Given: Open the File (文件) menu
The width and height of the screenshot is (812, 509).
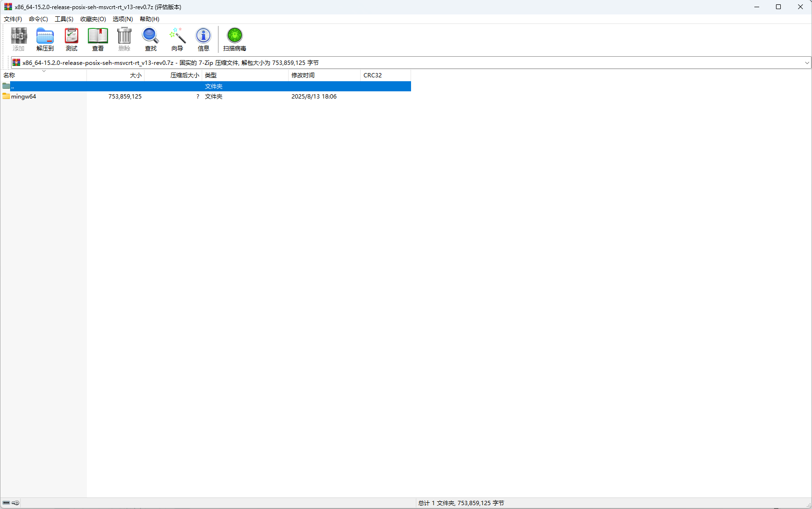Looking at the screenshot, I should coord(13,19).
